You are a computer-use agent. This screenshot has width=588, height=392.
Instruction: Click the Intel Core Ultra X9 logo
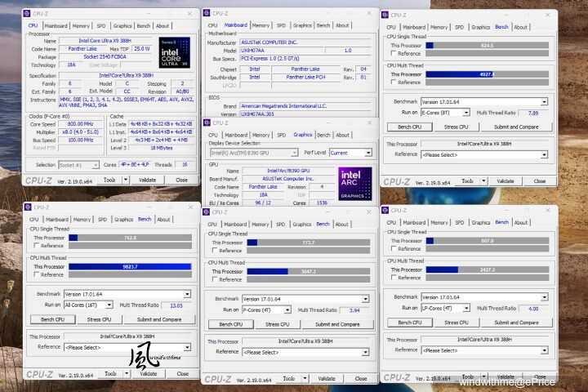click(175, 52)
